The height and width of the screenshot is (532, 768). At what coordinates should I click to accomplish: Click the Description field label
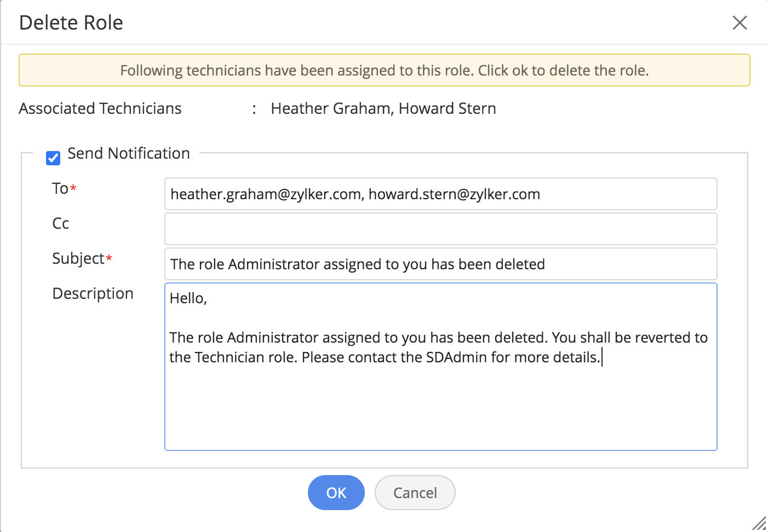93,293
